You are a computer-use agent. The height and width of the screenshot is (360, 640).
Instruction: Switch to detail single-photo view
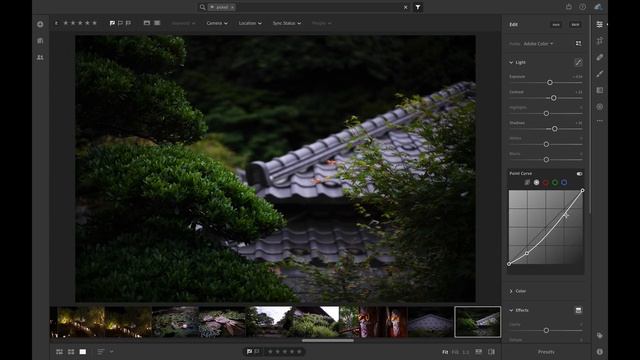click(82, 351)
